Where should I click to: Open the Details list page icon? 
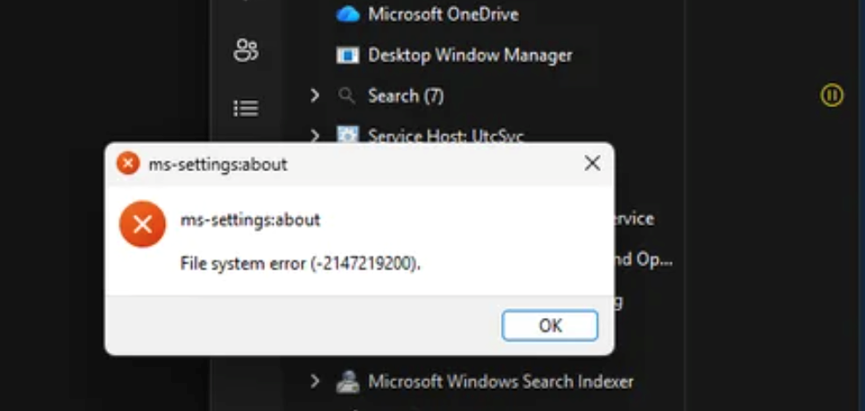tap(245, 108)
